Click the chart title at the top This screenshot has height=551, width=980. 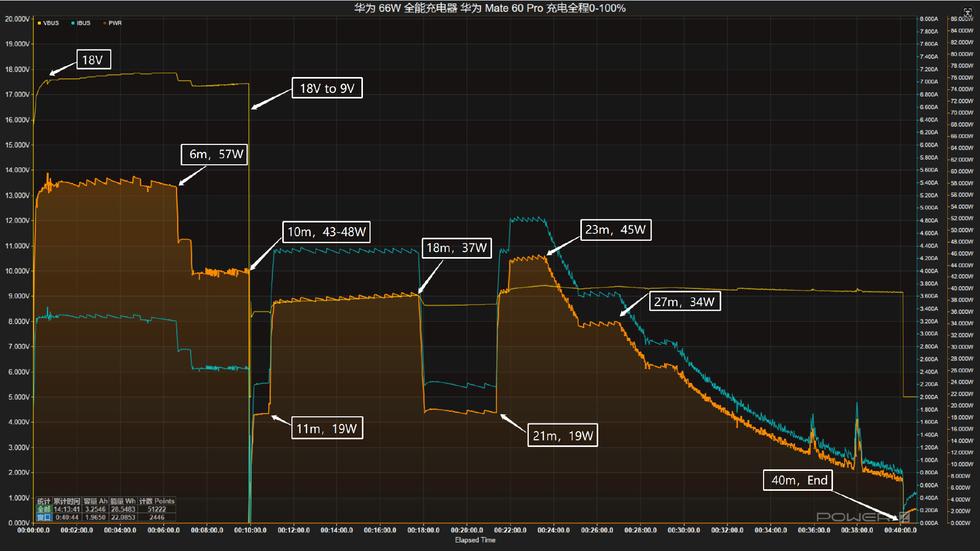[x=489, y=8]
